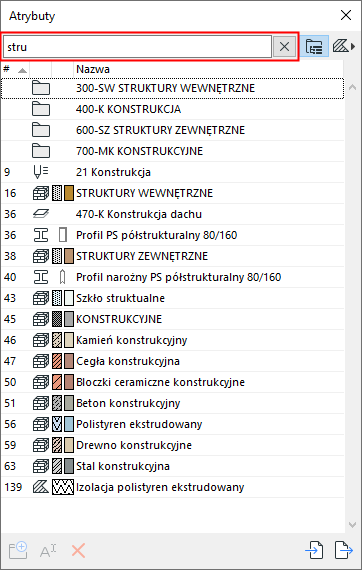Click material icon of Cegła konstrukcyjna

(41, 361)
